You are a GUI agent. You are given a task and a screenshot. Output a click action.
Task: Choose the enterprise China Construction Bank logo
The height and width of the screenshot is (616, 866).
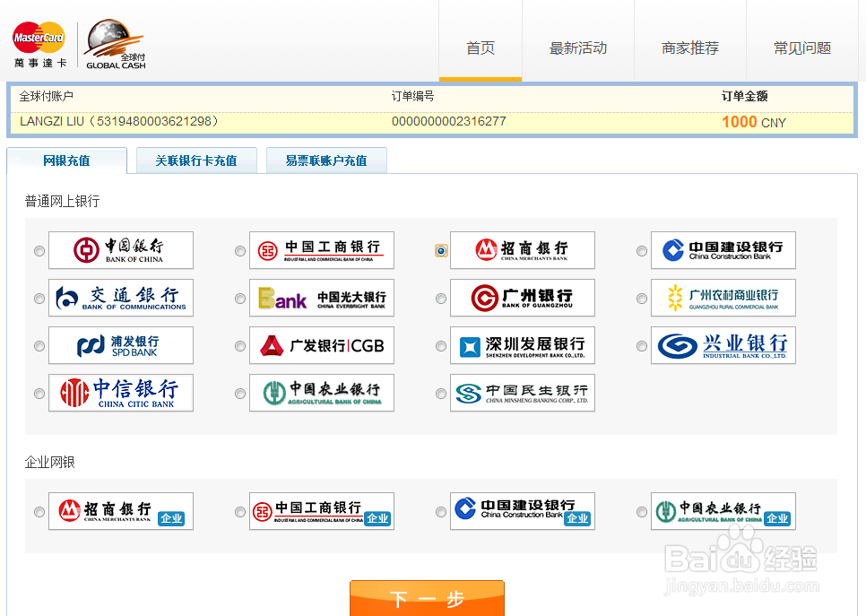click(x=523, y=511)
